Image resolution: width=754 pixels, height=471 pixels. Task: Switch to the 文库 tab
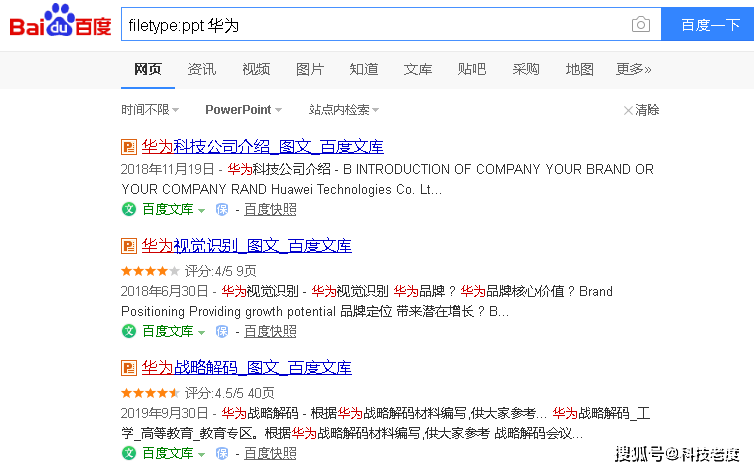point(417,69)
